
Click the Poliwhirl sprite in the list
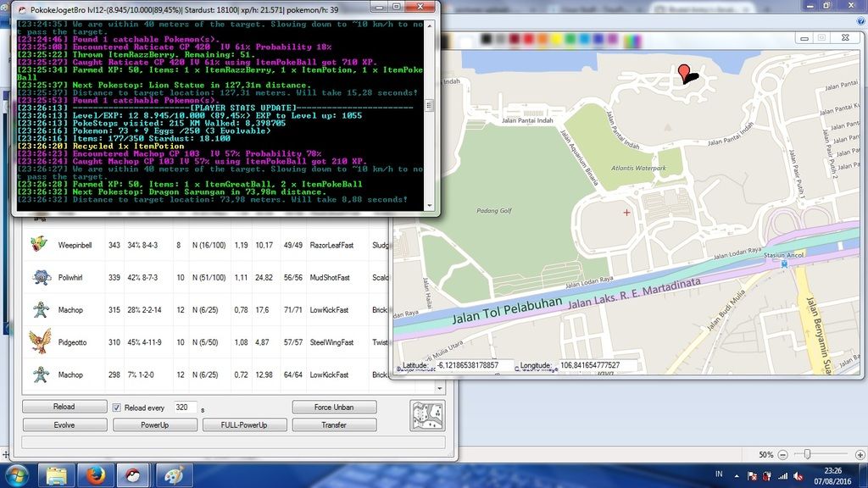(x=41, y=277)
